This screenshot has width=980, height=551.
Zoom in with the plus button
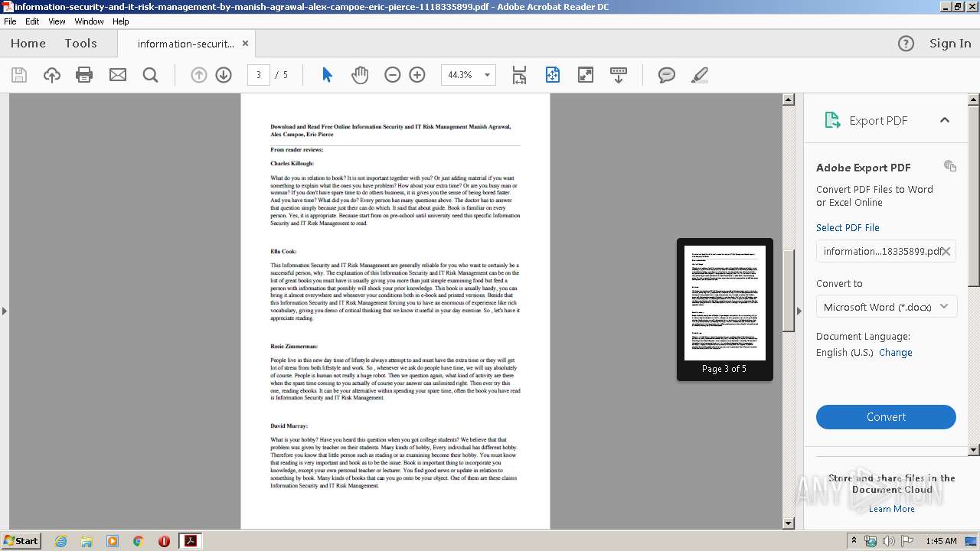click(x=417, y=75)
